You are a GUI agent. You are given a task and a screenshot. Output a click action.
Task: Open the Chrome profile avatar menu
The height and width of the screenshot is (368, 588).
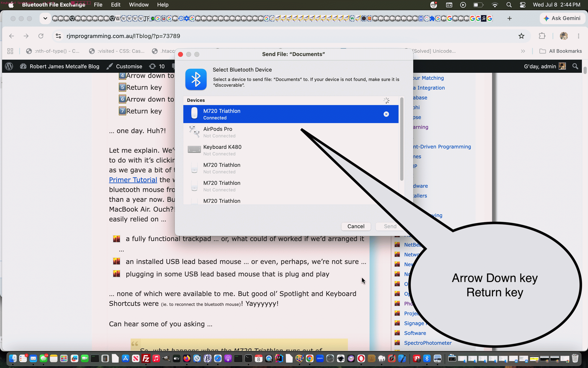[564, 36]
